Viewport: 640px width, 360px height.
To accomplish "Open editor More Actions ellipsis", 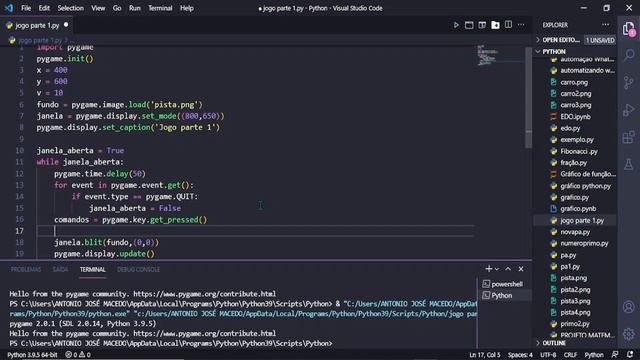I will 521,25.
